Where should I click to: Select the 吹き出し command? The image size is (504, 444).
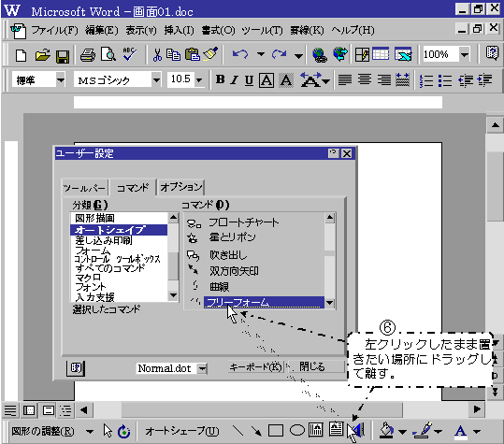pyautogui.click(x=228, y=256)
